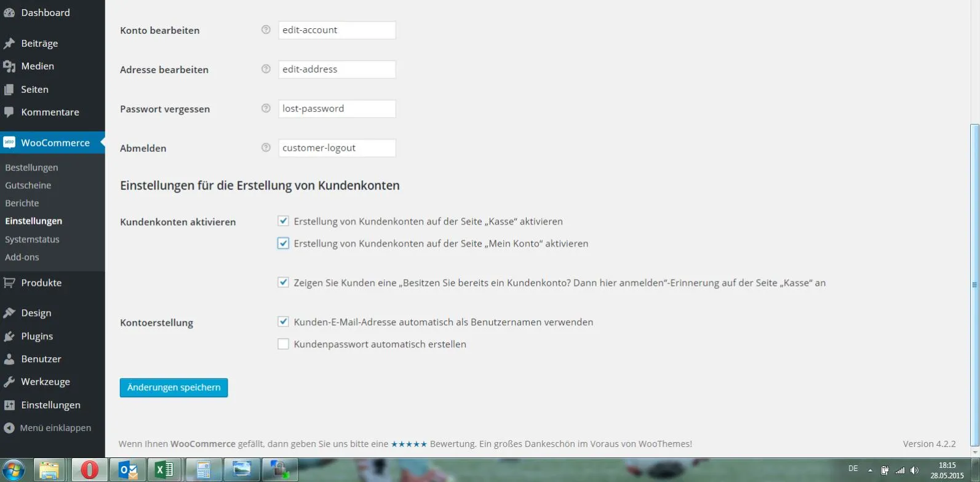
Task: Click the page vertical scrollbar thumb
Action: point(974,285)
